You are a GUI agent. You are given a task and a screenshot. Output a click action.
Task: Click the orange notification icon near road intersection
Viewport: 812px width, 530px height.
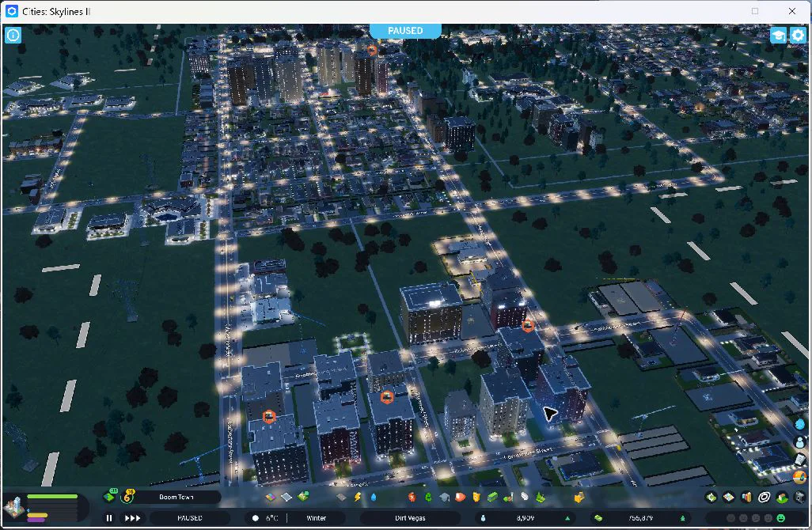tap(528, 326)
